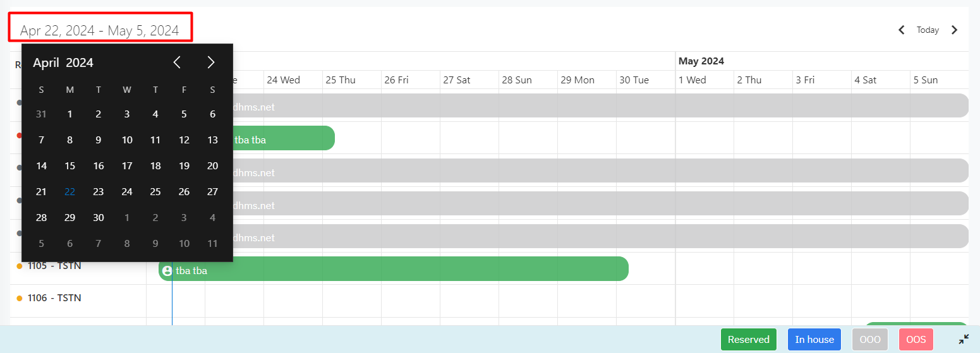This screenshot has width=980, height=353.
Task: Click the pink OOS status swatch
Action: (916, 340)
